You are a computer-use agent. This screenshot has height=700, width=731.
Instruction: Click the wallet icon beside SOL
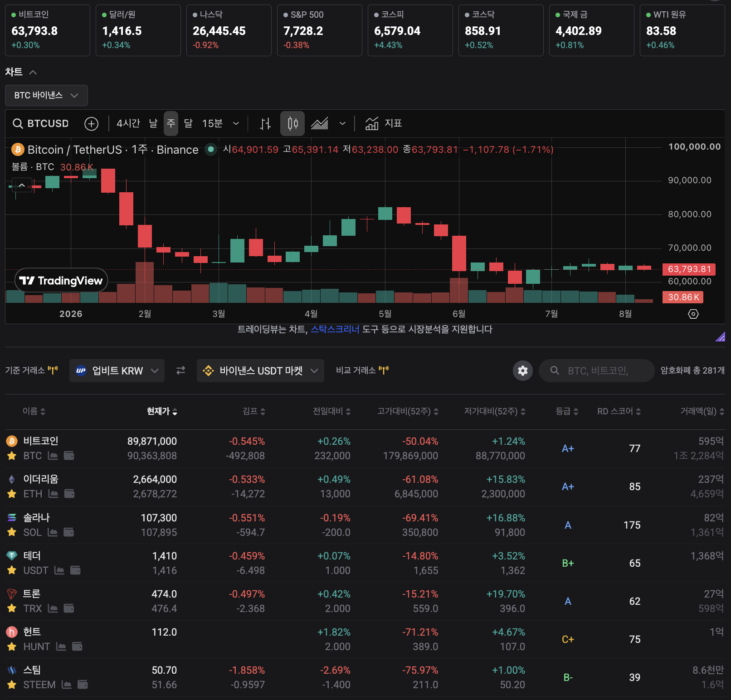(68, 532)
